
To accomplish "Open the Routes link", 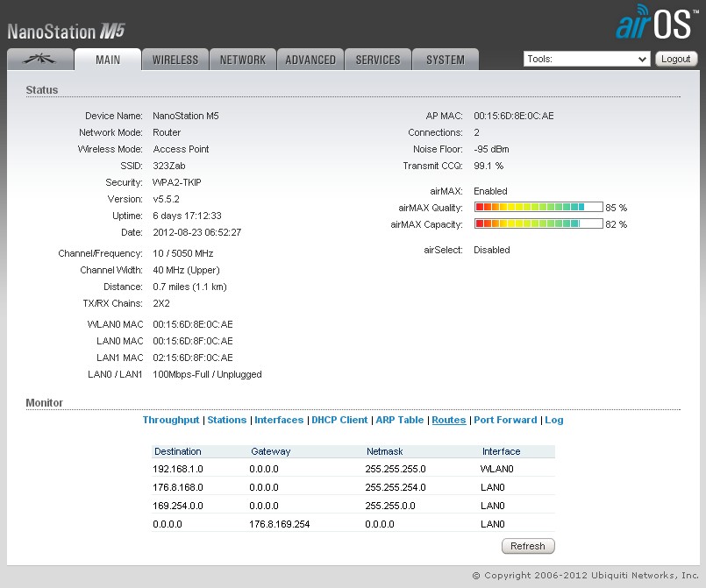I will click(449, 420).
